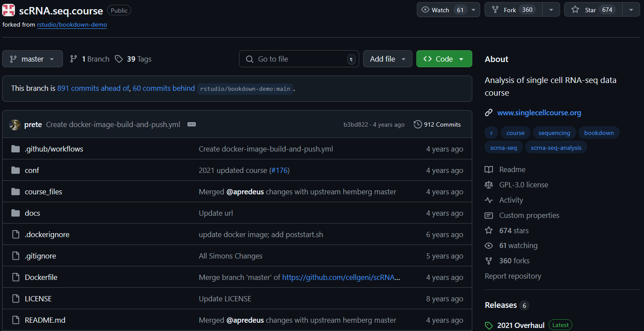
Task: Click the scale icon by GPL-3.0 license
Action: [489, 185]
